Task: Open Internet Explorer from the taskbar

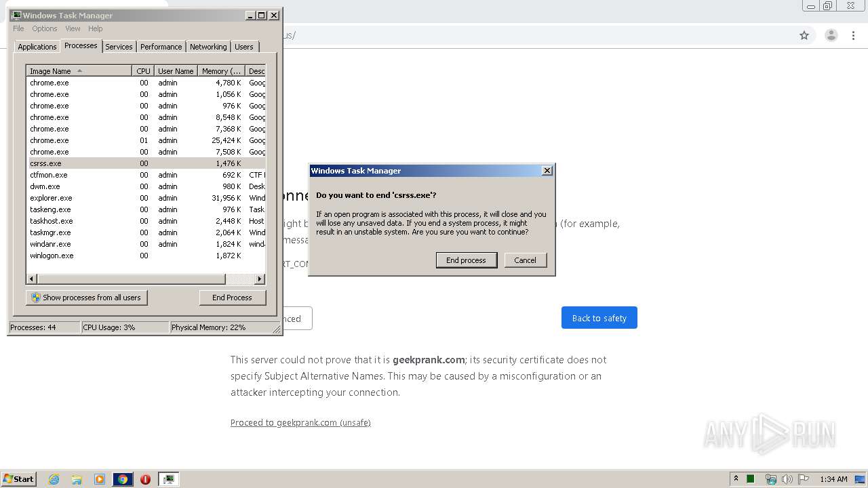Action: click(54, 479)
